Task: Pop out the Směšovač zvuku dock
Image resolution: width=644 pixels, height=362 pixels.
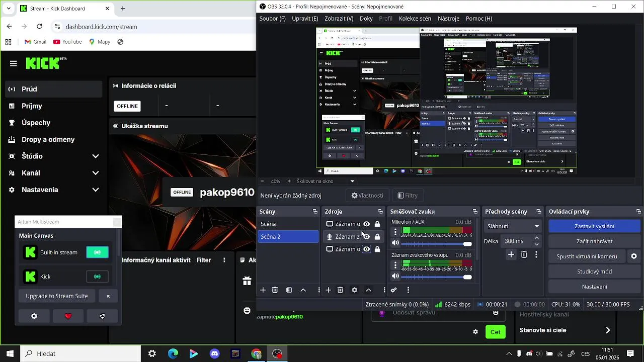Action: coord(475,212)
